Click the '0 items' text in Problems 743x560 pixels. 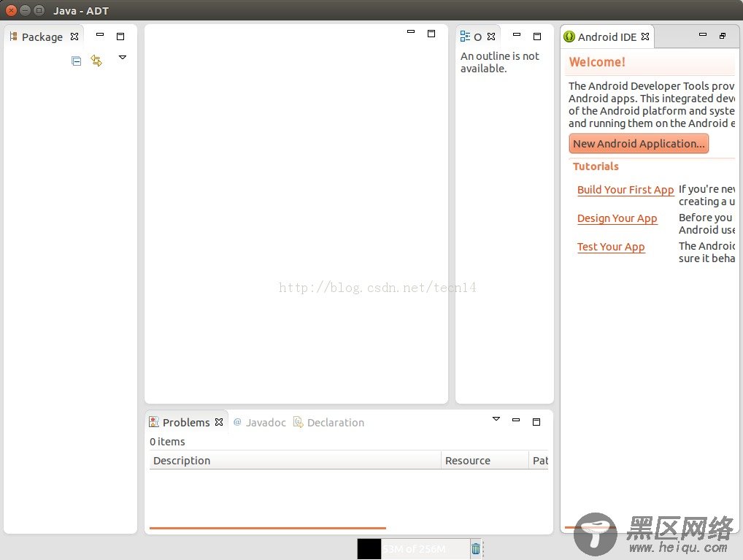point(167,442)
